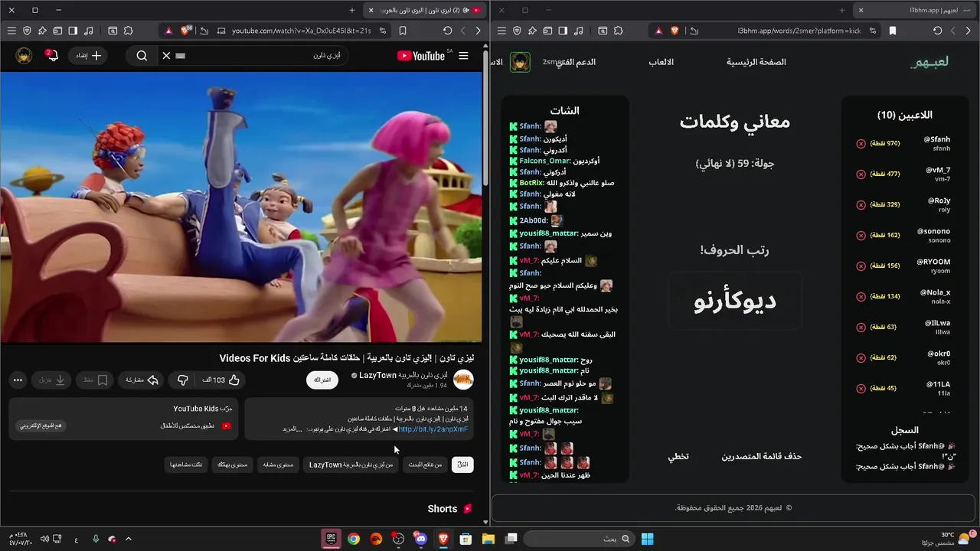Like the LazyTown video
This screenshot has width=980, height=551.
point(222,380)
